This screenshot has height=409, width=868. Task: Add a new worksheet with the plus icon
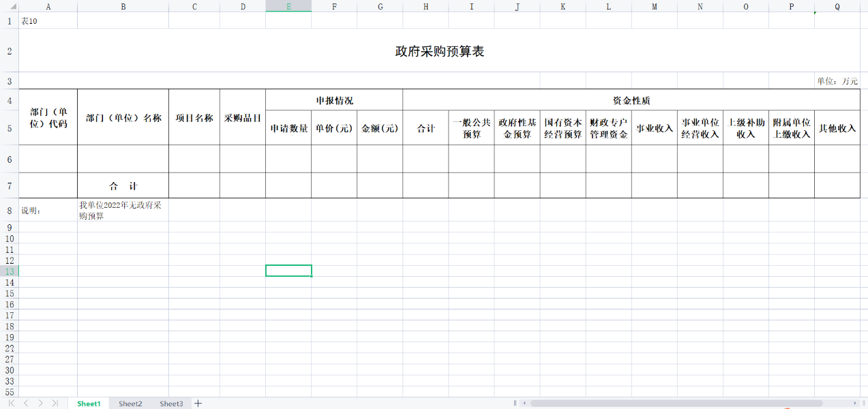198,403
